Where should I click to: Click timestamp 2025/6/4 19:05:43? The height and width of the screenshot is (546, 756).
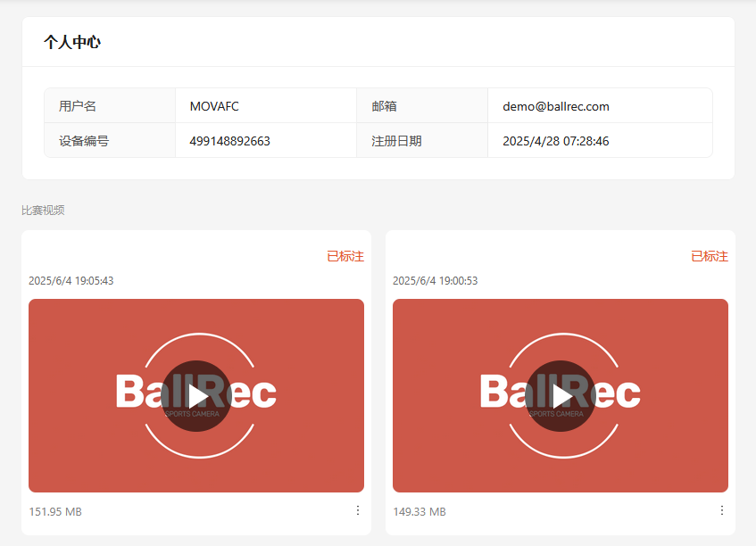click(x=71, y=280)
